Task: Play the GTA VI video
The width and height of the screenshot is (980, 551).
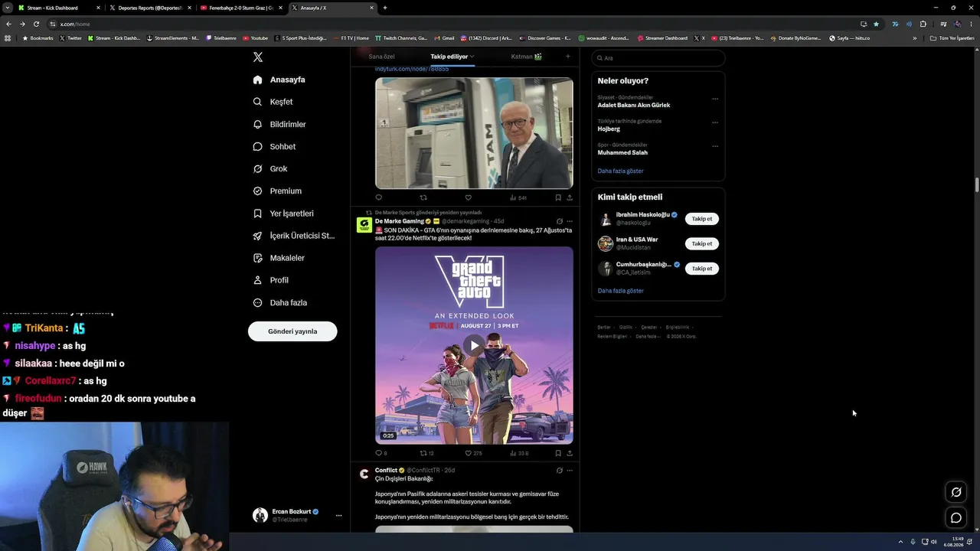Action: point(474,345)
